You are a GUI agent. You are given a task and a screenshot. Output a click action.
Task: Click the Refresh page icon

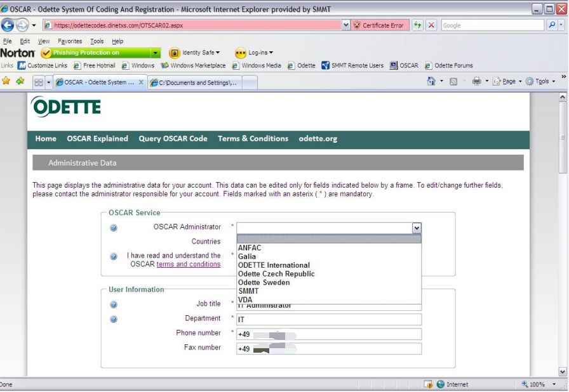[x=417, y=25]
